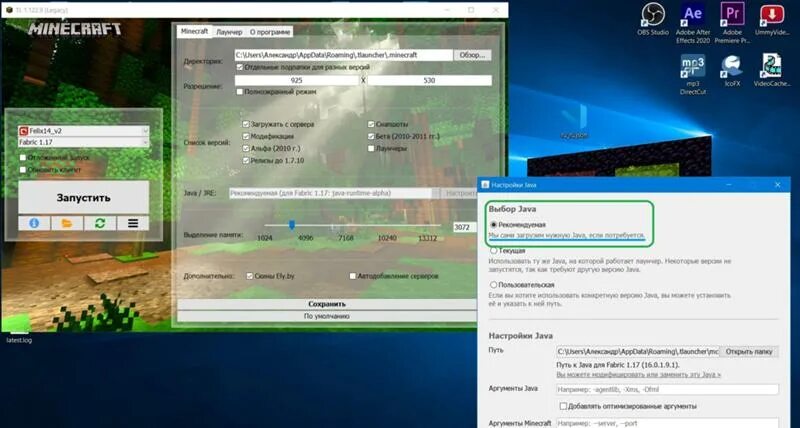800x428 pixels.
Task: Open Adobe After Effects 2020 shortcut
Action: [692, 22]
